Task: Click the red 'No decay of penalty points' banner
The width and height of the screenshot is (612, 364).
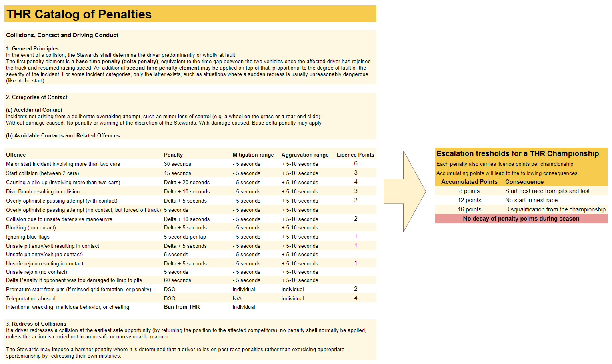Action: pyautogui.click(x=521, y=219)
